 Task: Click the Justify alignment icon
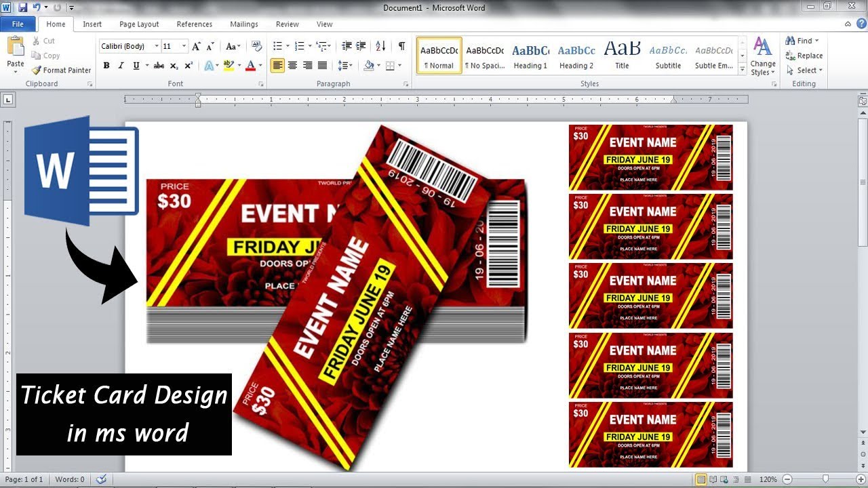322,66
